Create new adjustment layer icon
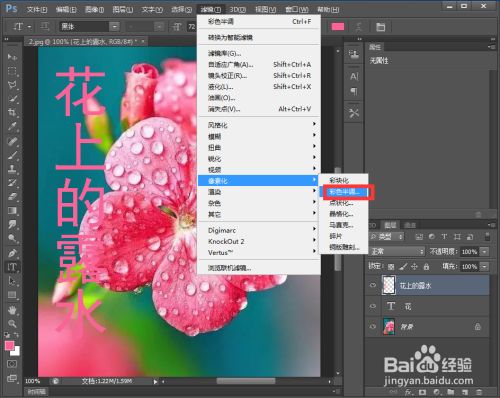 [436, 392]
